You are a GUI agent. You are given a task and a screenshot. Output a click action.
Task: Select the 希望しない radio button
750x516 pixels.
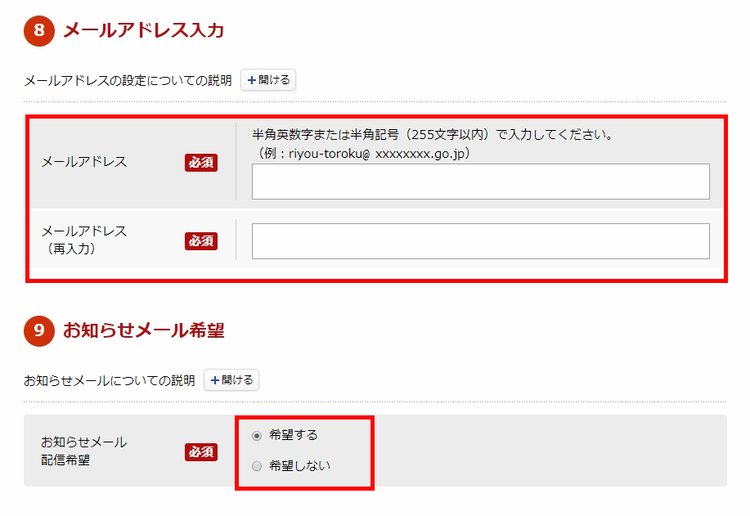257,466
